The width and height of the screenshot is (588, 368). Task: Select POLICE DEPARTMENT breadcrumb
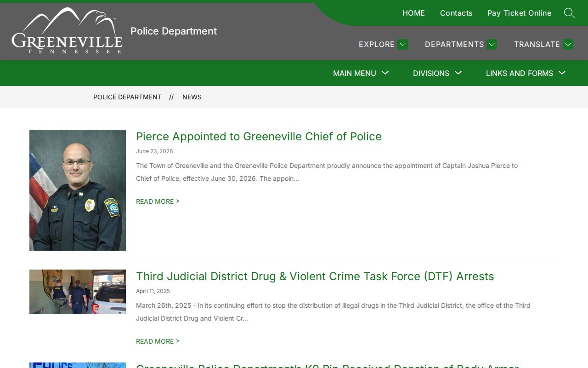point(127,97)
